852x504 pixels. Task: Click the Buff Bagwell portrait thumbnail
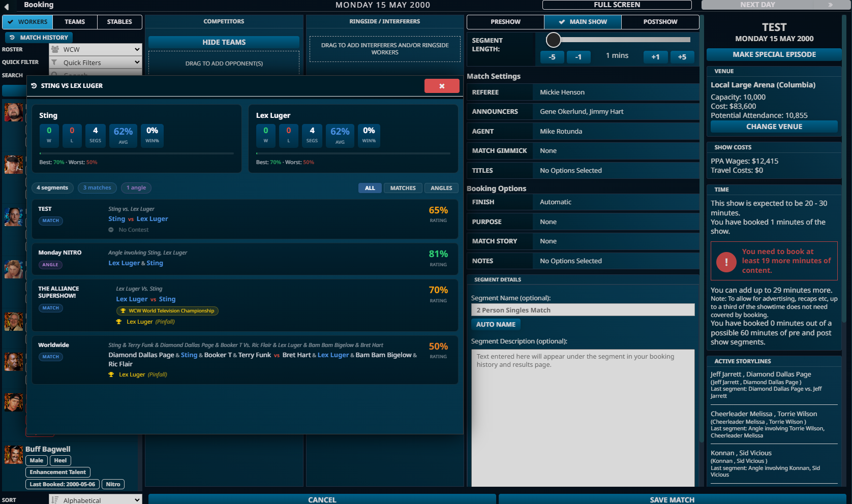click(14, 455)
